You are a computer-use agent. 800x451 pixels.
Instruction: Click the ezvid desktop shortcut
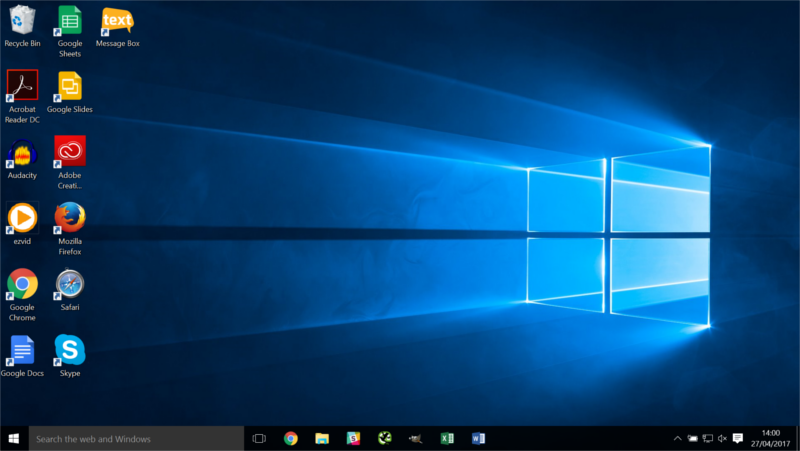22,218
